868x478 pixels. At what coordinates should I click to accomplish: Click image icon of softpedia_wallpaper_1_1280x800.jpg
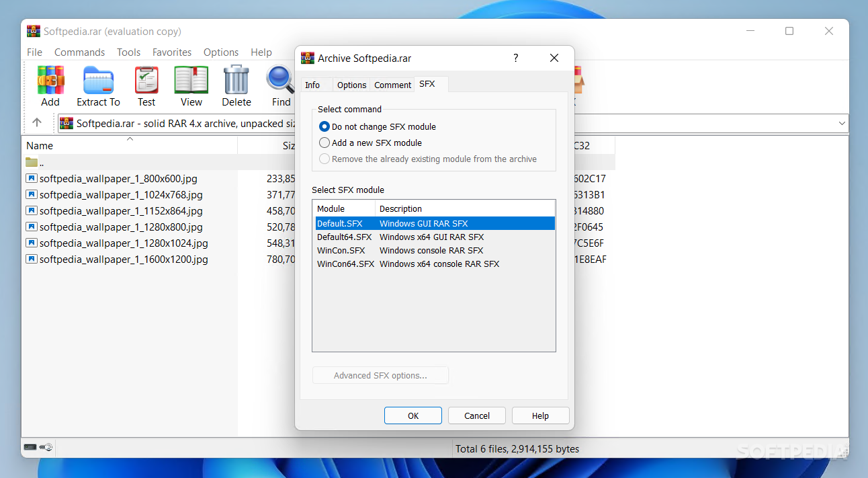[32, 227]
